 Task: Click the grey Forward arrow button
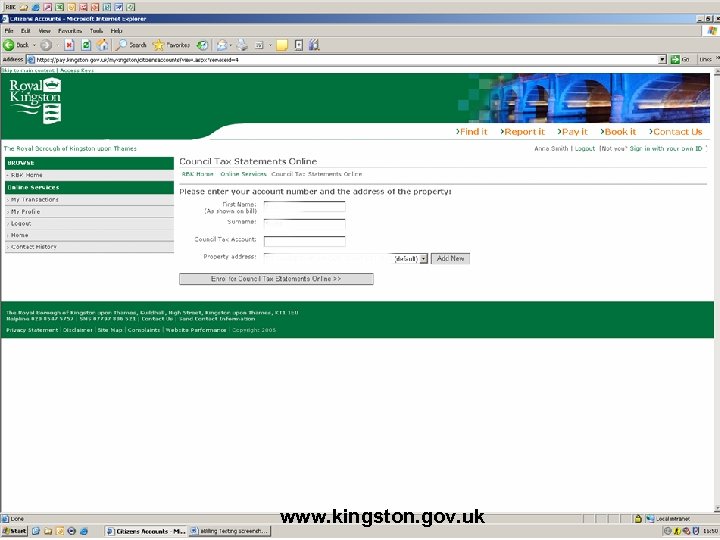pos(45,45)
